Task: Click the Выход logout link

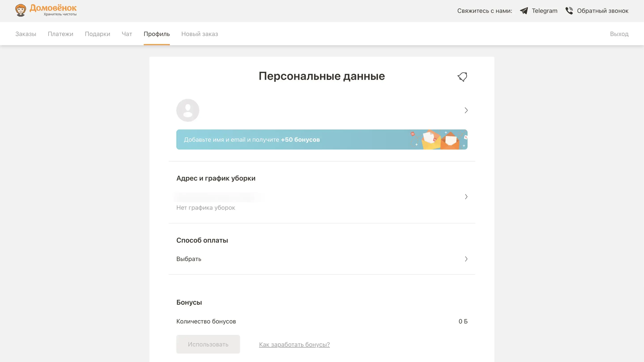Action: tap(619, 34)
